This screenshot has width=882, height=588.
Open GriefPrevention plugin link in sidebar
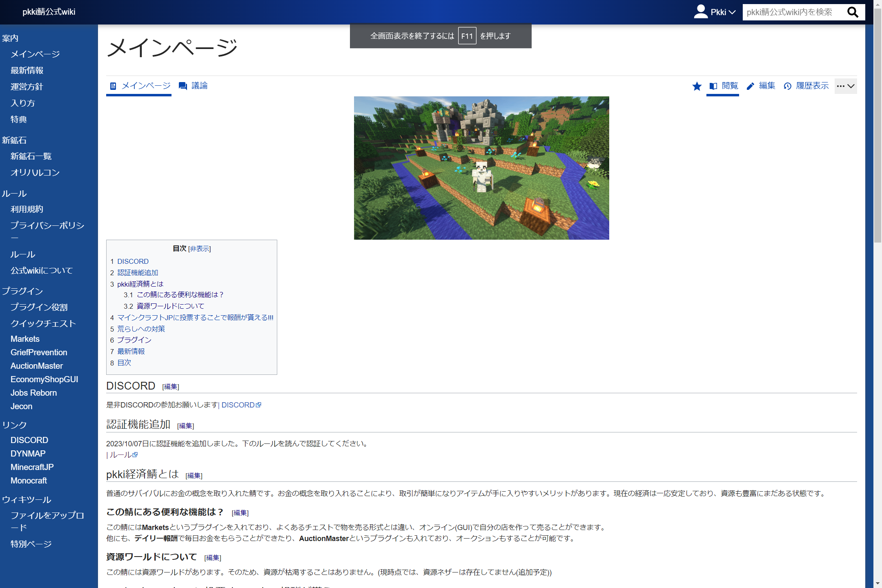pyautogui.click(x=39, y=352)
